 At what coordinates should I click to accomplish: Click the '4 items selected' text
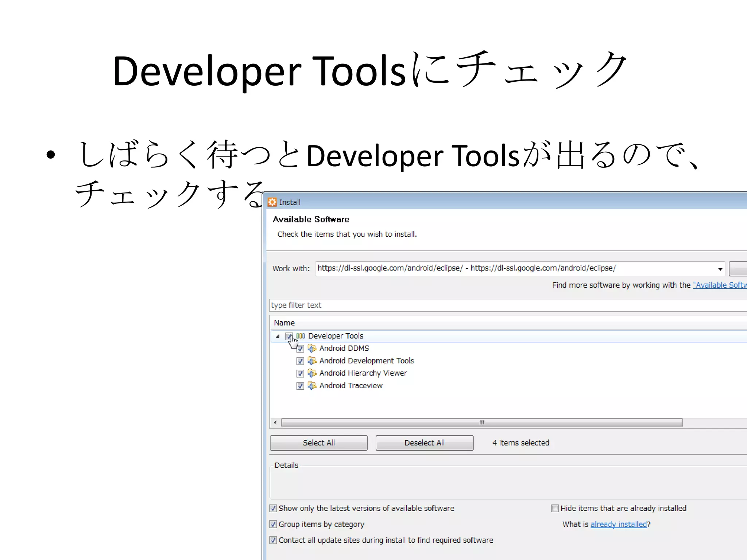pos(520,443)
